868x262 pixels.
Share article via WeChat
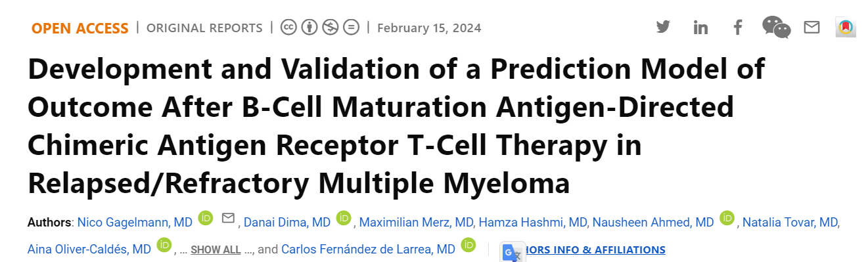(776, 28)
